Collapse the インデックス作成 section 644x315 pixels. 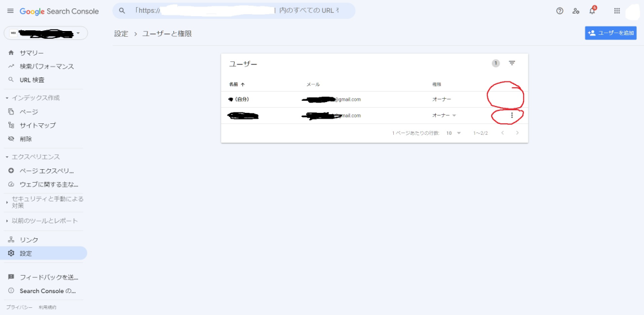coord(35,97)
